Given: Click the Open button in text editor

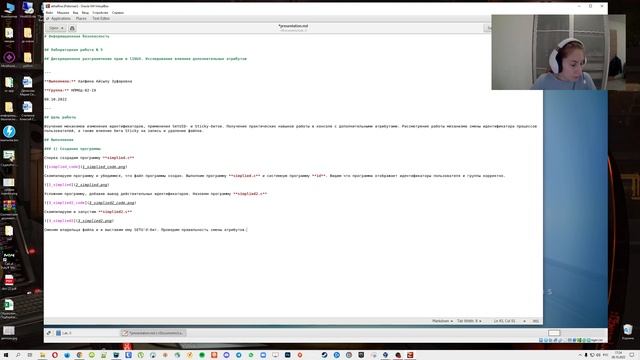Looking at the screenshot, I should coord(56,28).
